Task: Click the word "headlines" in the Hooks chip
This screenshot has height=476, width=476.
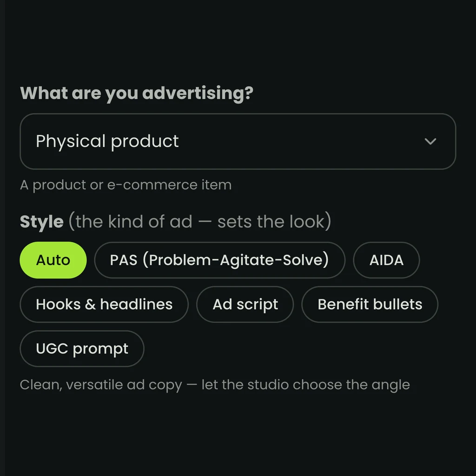Action: 136,304
